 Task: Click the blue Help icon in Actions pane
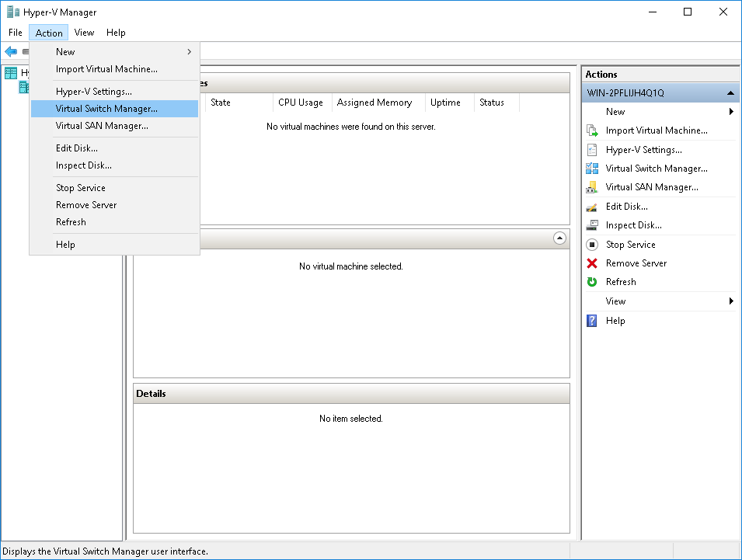(592, 321)
